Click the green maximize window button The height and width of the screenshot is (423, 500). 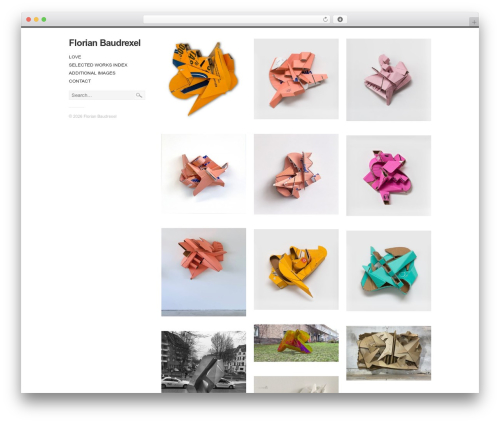[44, 20]
